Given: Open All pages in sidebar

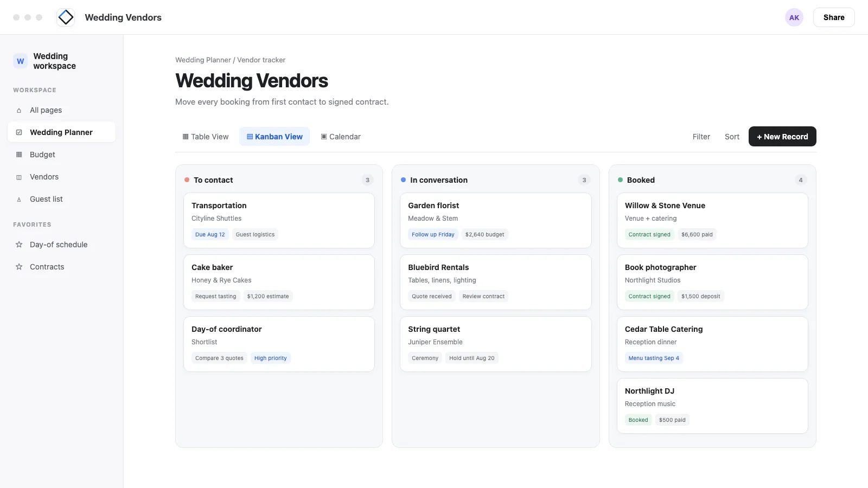Looking at the screenshot, I should pyautogui.click(x=61, y=110).
